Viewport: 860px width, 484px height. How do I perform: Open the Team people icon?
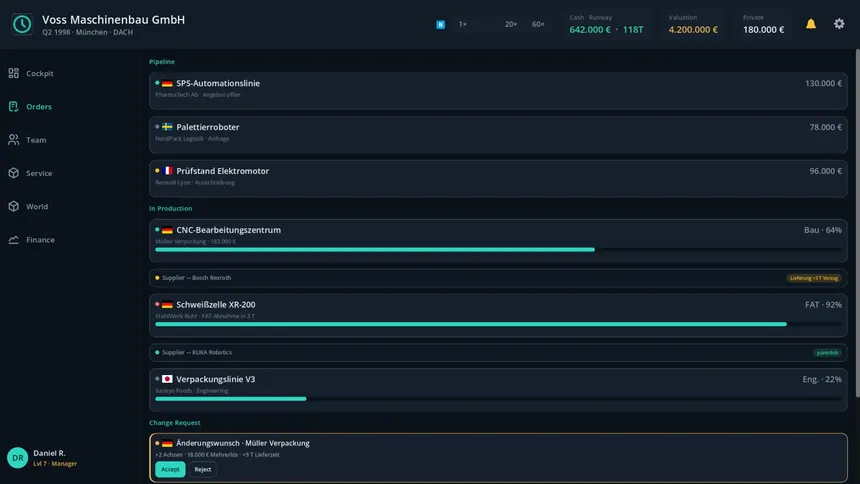pyautogui.click(x=14, y=140)
